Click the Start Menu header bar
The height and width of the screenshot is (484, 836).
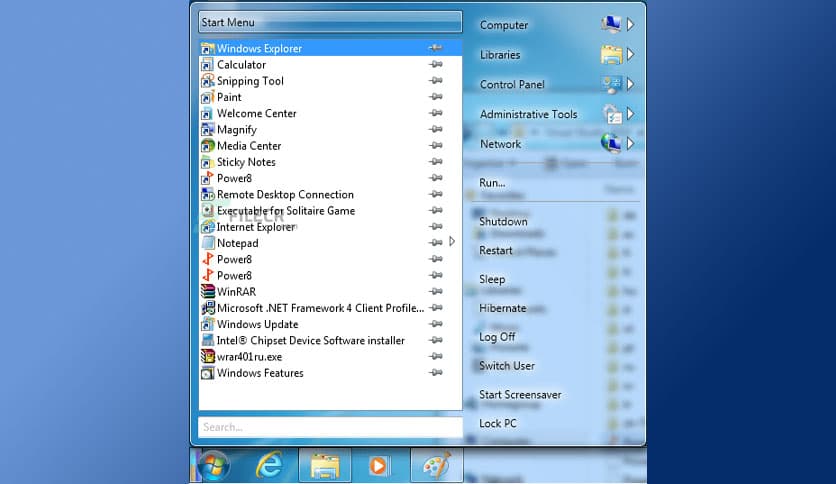point(330,22)
